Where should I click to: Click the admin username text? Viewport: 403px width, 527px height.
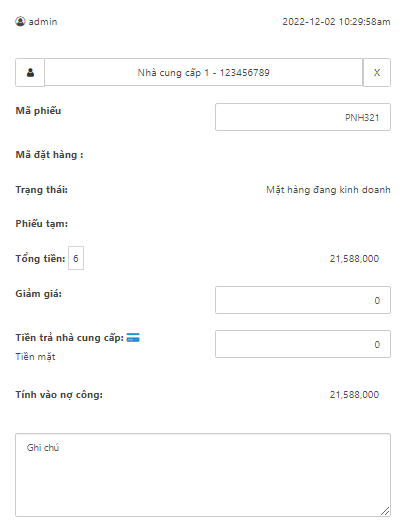(x=43, y=22)
